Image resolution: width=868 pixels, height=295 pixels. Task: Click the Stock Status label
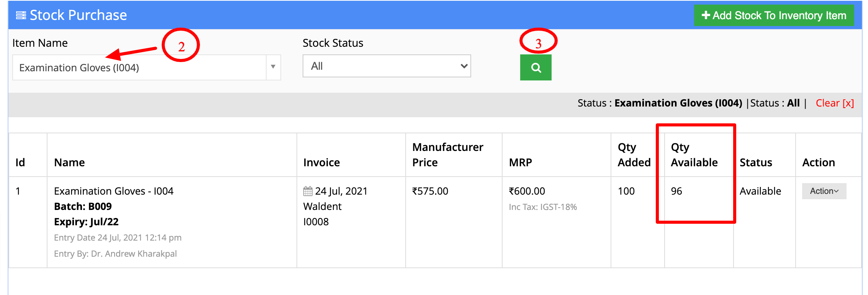[333, 43]
